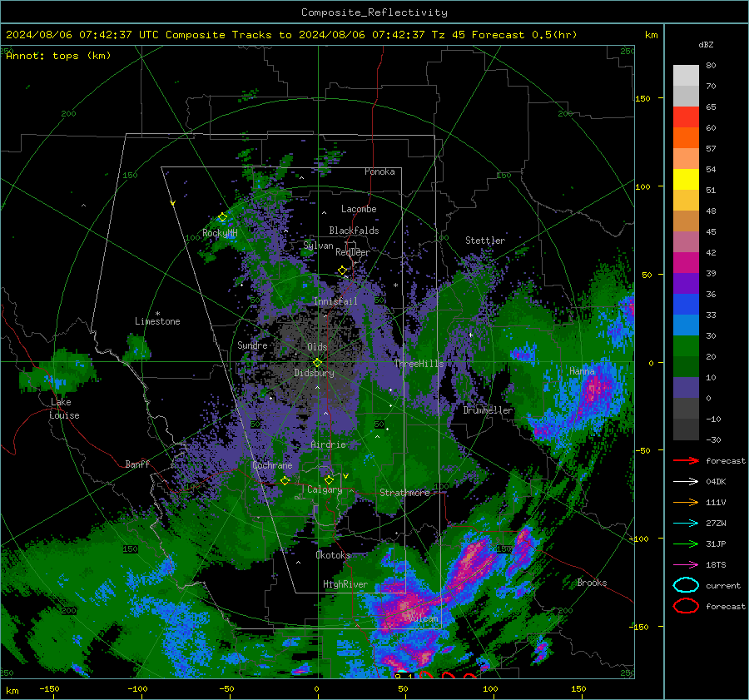Click the Stettler label
749x700 pixels.
(x=485, y=241)
